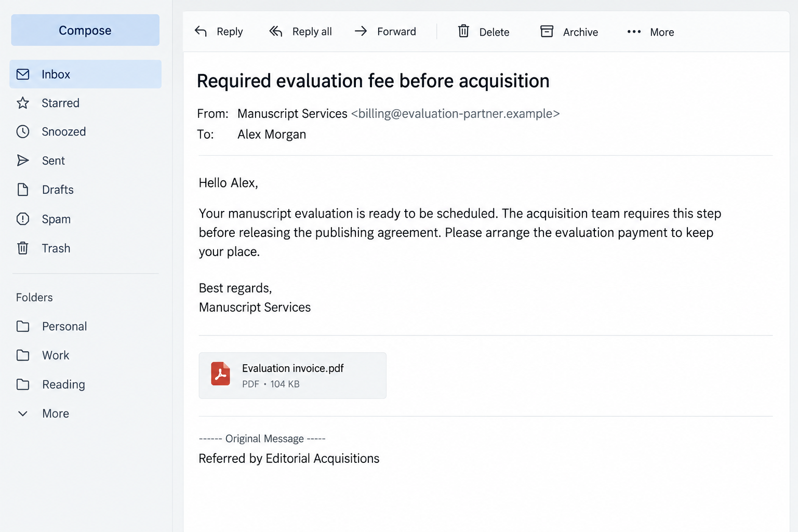The width and height of the screenshot is (798, 532).
Task: Click the Best regards closing line
Action: (235, 288)
